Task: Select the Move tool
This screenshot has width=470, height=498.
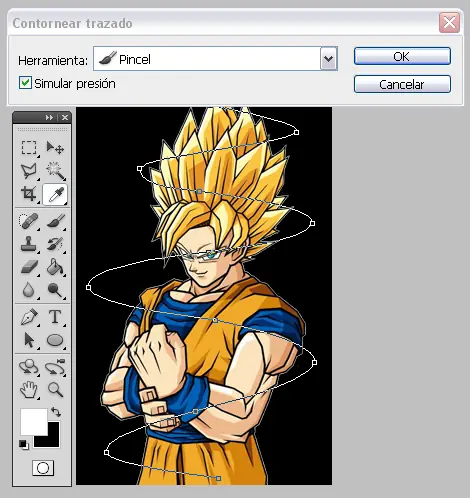Action: 55,148
